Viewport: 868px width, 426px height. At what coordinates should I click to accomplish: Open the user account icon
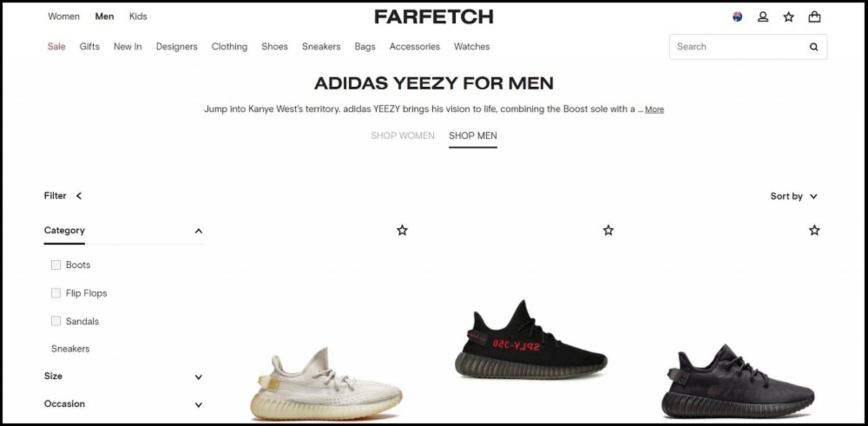[x=763, y=17]
